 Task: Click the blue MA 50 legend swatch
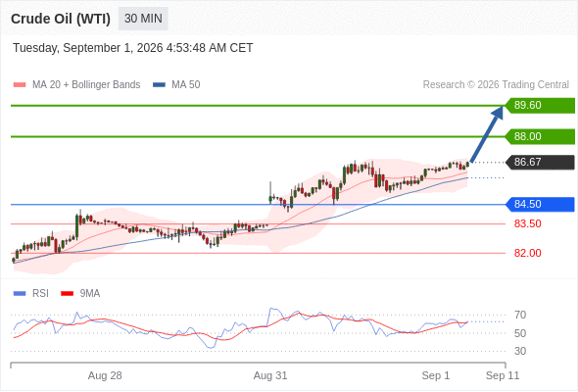coord(159,85)
